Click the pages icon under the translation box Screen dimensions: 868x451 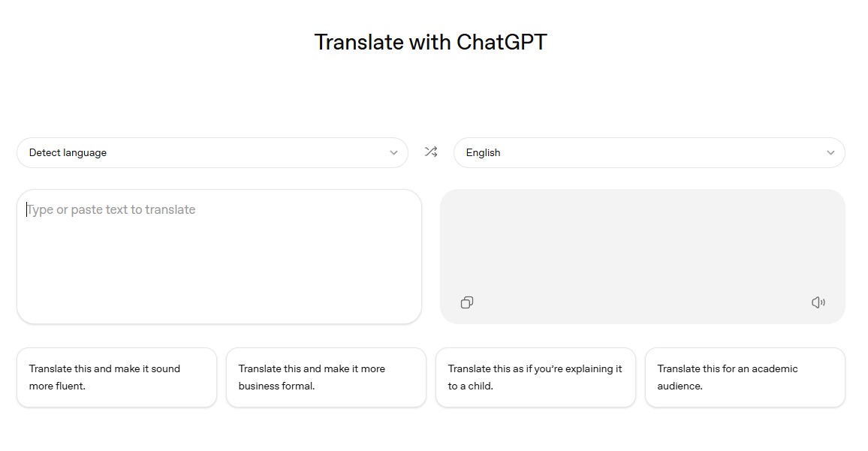pyautogui.click(x=466, y=302)
